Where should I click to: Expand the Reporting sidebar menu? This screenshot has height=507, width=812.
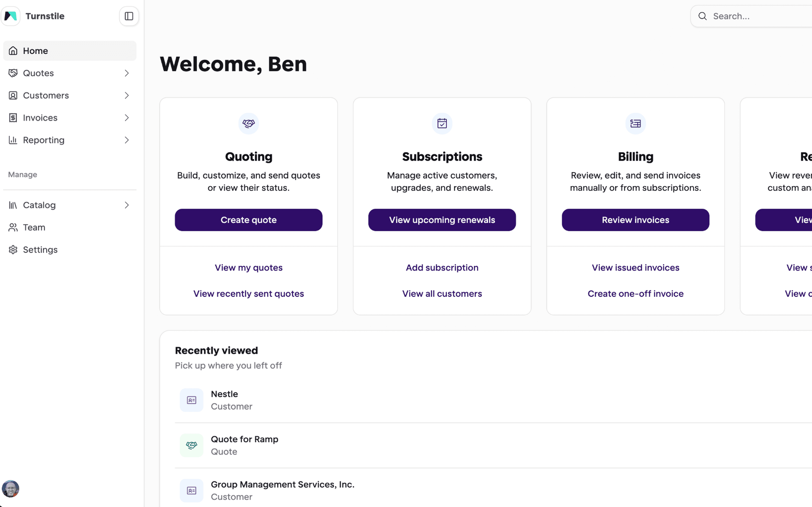point(126,140)
